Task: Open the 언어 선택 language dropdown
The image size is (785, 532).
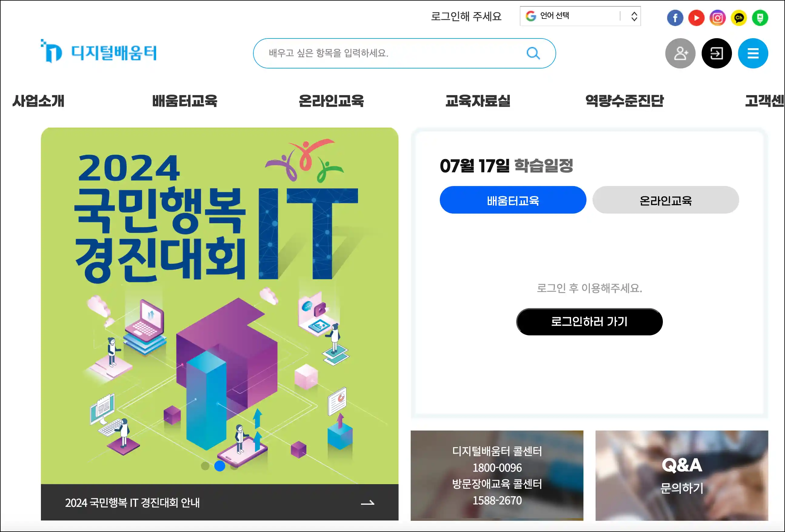Action: coord(580,16)
